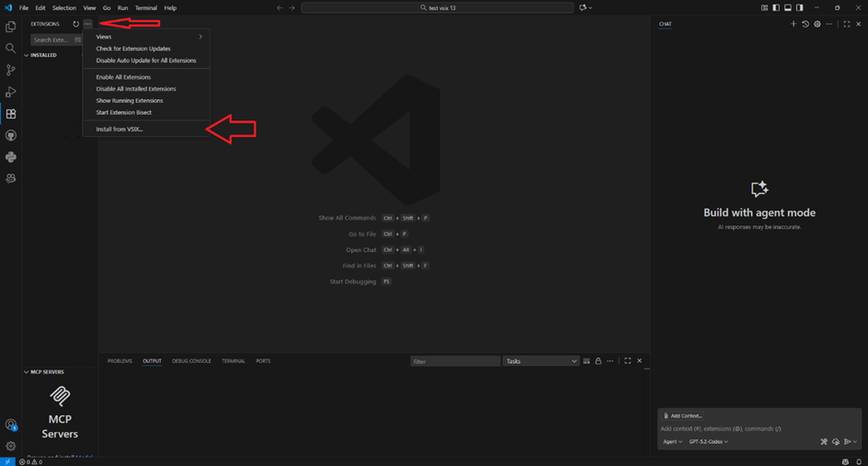Maximize the bottom panel size

coord(627,361)
